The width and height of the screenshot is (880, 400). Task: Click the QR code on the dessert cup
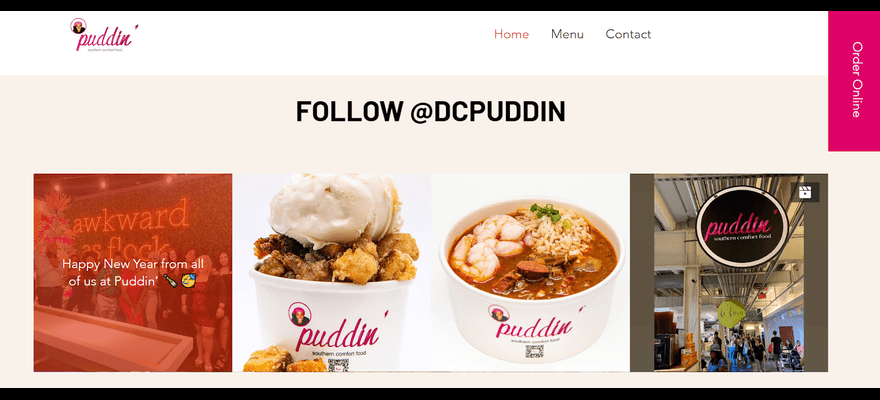point(338,365)
